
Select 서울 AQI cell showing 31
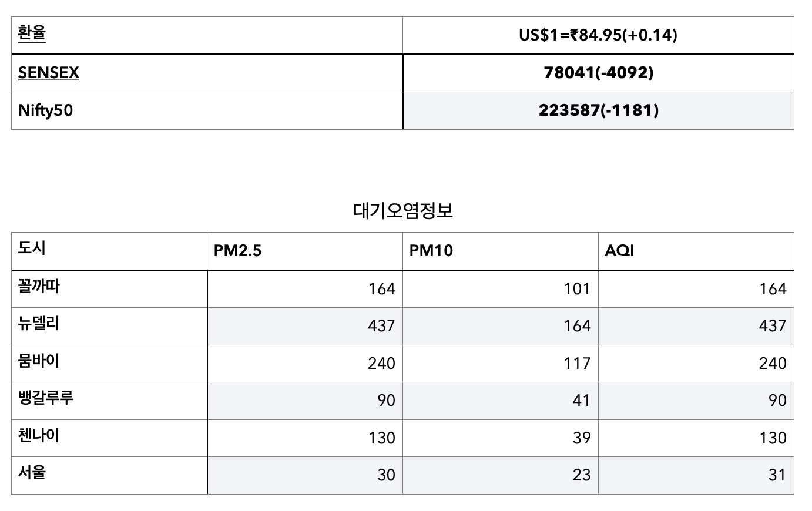click(696, 475)
